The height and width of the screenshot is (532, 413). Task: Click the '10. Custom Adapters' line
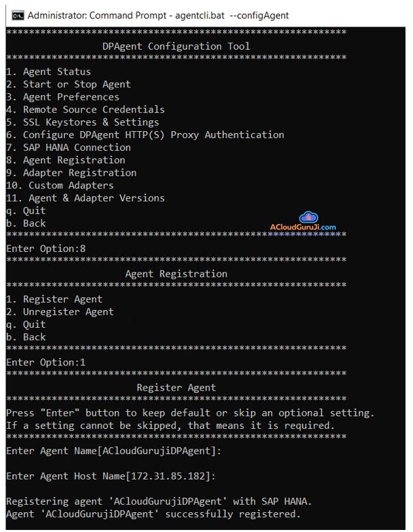pos(60,185)
